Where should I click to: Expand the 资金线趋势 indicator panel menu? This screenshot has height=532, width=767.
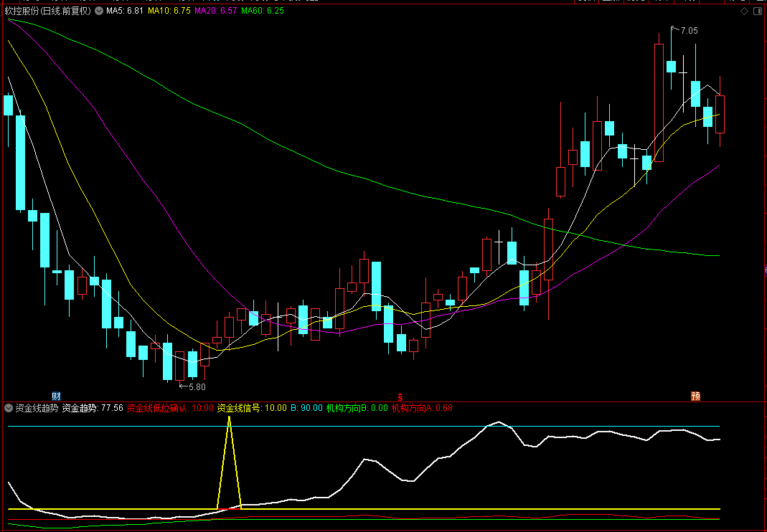pyautogui.click(x=9, y=408)
